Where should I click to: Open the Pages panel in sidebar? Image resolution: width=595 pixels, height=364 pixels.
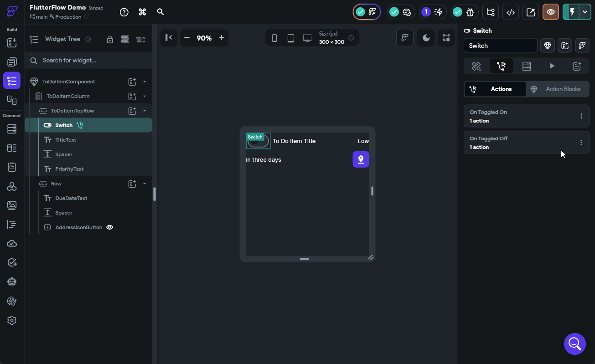point(12,62)
